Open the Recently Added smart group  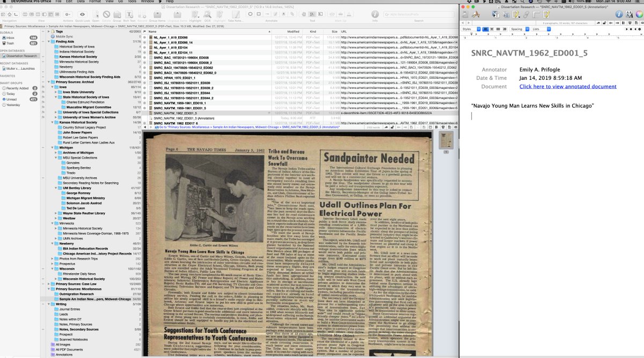[x=19, y=88]
